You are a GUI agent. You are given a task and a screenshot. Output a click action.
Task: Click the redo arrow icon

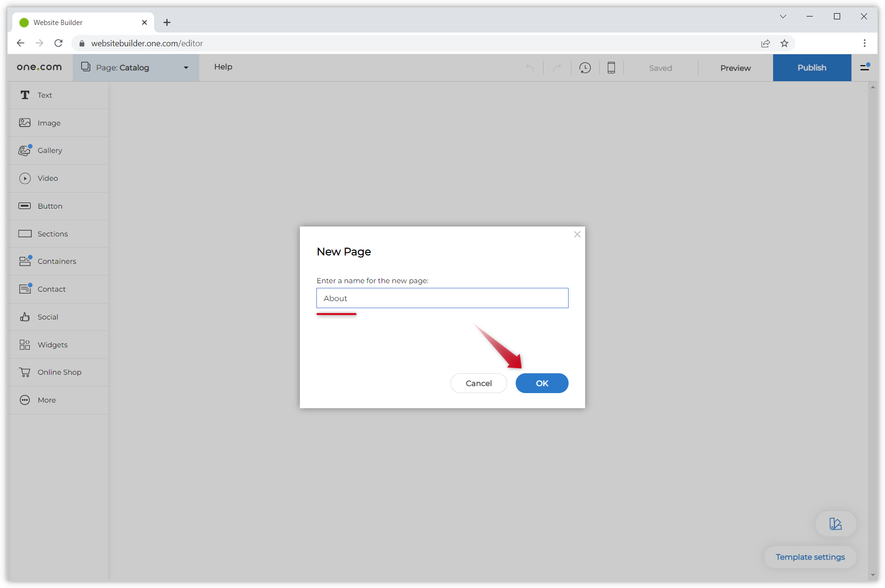point(557,68)
